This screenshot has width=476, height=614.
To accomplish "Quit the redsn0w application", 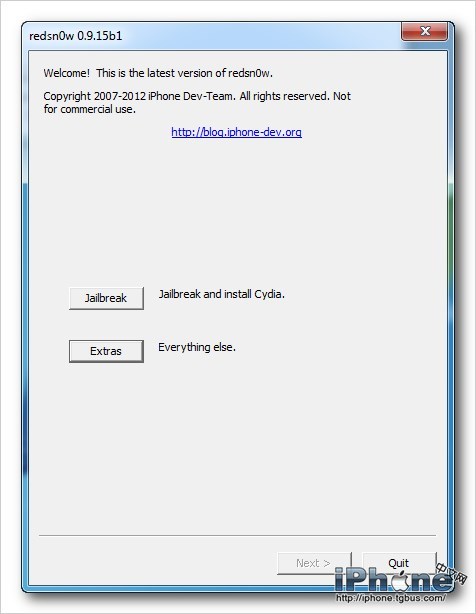I will 398,563.
